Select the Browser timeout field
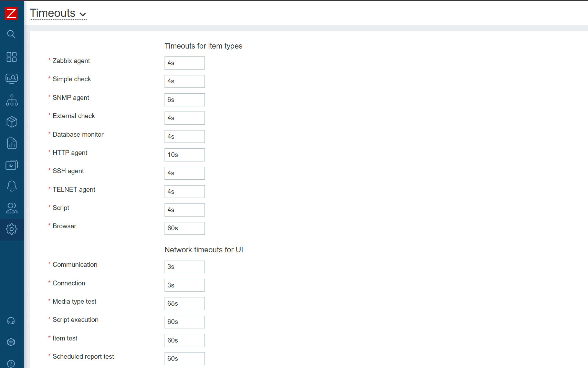Image resolution: width=588 pixels, height=368 pixels. pyautogui.click(x=185, y=228)
